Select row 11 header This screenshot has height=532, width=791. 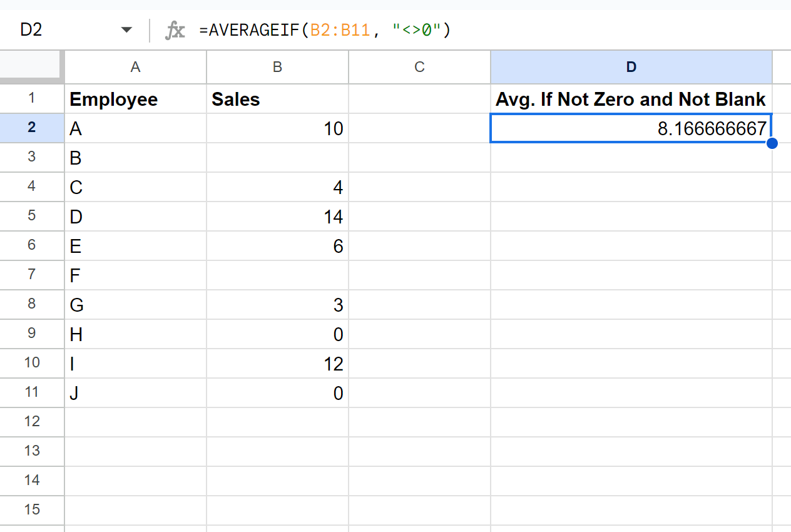(32, 392)
